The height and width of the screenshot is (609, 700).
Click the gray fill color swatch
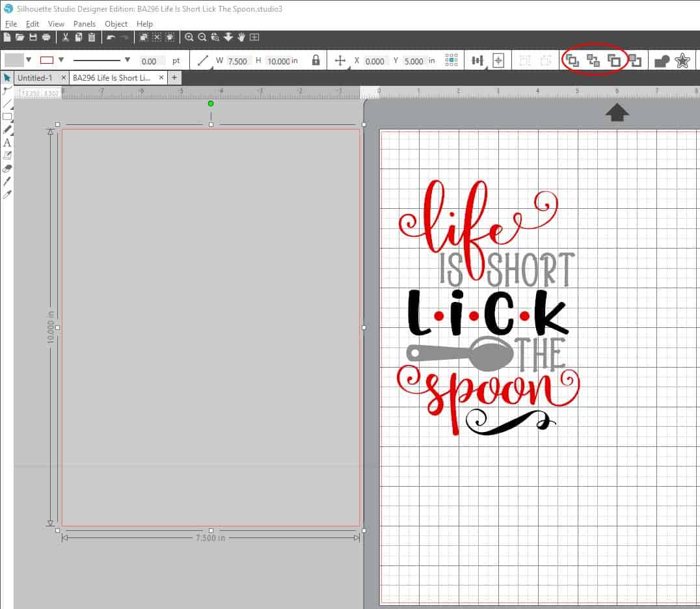coord(14,61)
